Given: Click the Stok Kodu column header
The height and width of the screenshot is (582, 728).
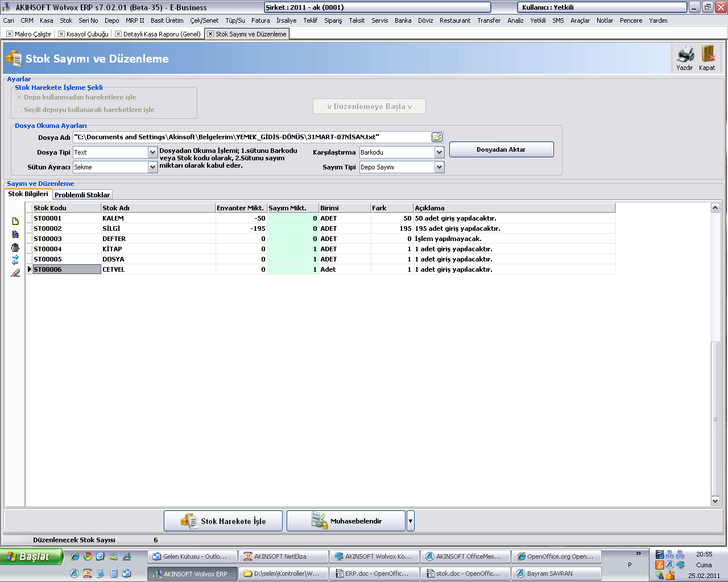Looking at the screenshot, I should point(67,208).
